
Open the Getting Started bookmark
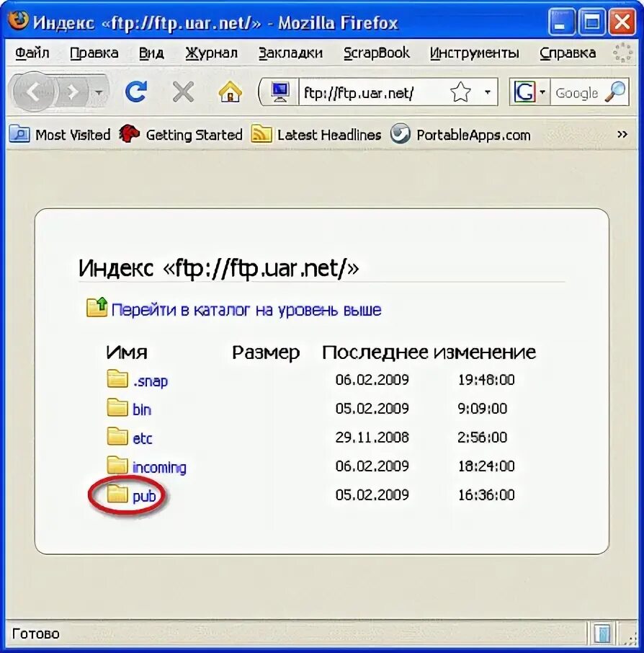click(181, 135)
